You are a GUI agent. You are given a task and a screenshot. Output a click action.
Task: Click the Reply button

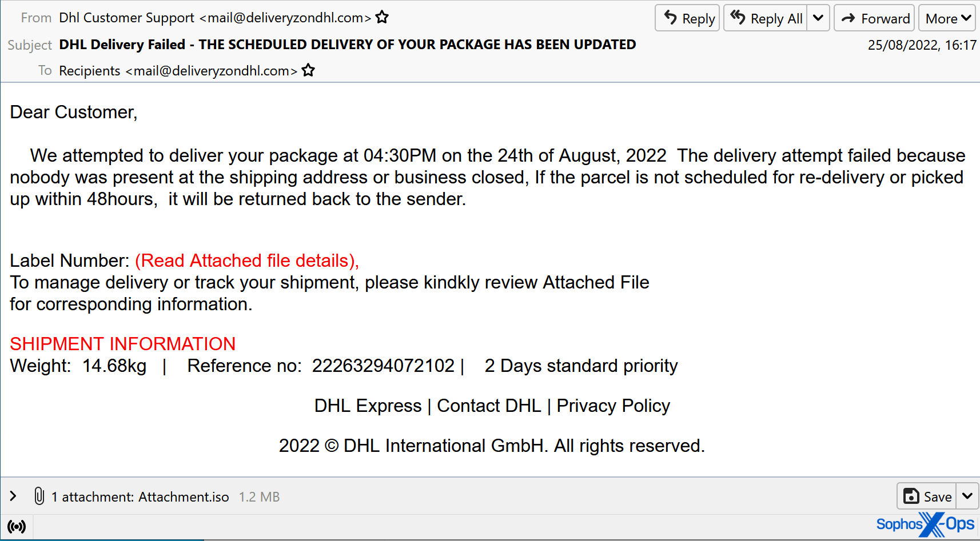pyautogui.click(x=687, y=18)
